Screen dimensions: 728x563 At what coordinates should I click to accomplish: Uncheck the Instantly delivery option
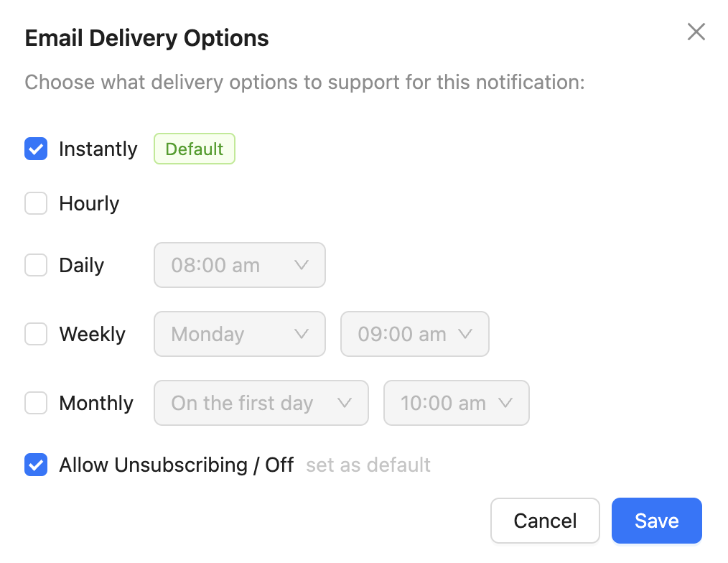pos(36,149)
